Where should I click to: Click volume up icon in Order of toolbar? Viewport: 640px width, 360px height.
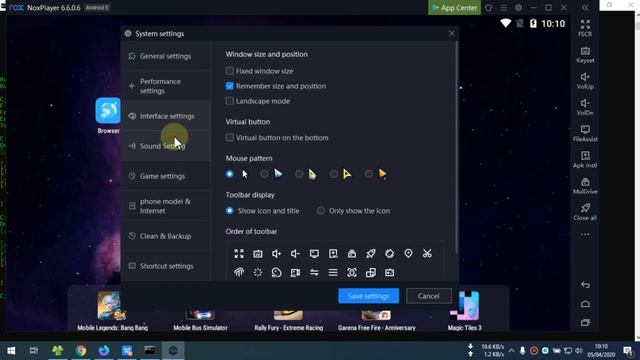tap(276, 253)
